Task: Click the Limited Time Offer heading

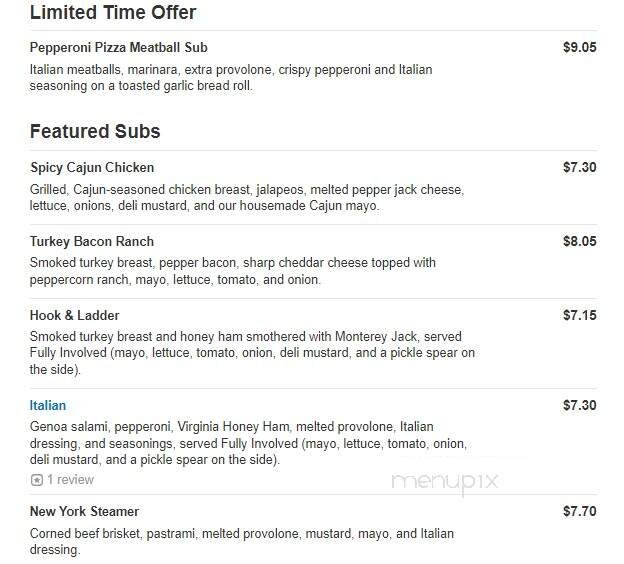Action: click(x=113, y=13)
